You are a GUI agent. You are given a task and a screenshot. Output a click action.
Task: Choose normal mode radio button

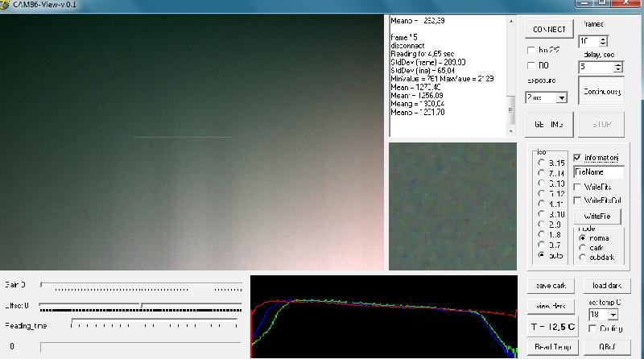582,238
